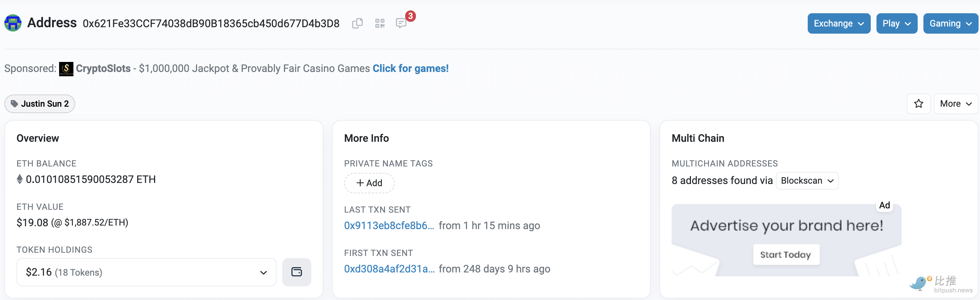Image resolution: width=980 pixels, height=300 pixels.
Task: Change the Blockscan multichain selector
Action: click(807, 180)
